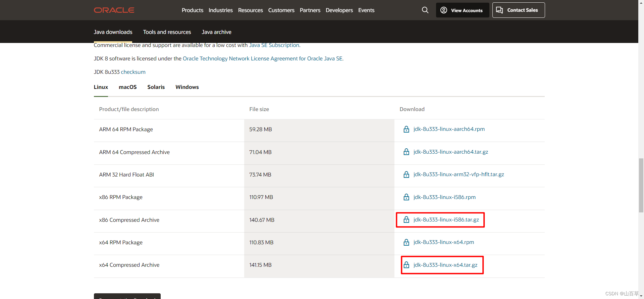This screenshot has width=644, height=299.
Task: Click the Product/file description column header
Action: coord(129,109)
